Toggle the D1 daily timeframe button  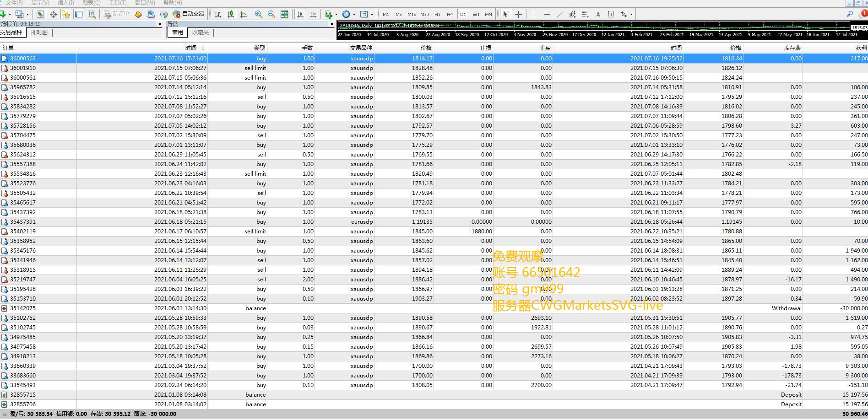463,14
